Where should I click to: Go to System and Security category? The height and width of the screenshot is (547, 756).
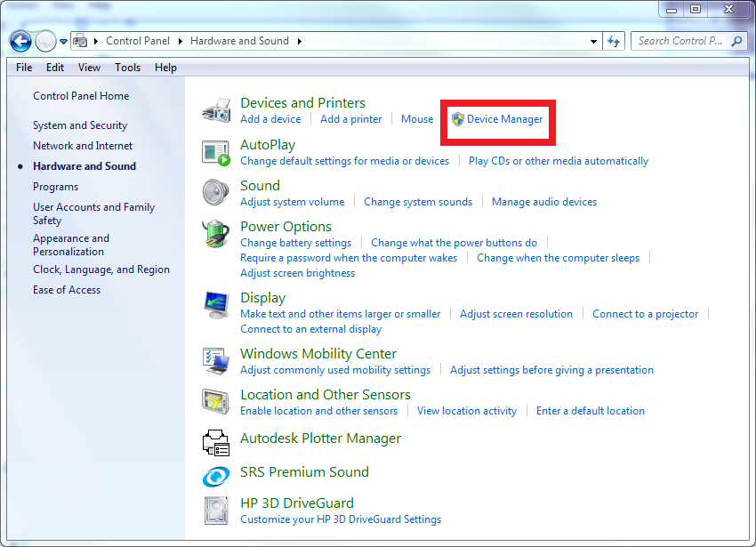coord(80,125)
